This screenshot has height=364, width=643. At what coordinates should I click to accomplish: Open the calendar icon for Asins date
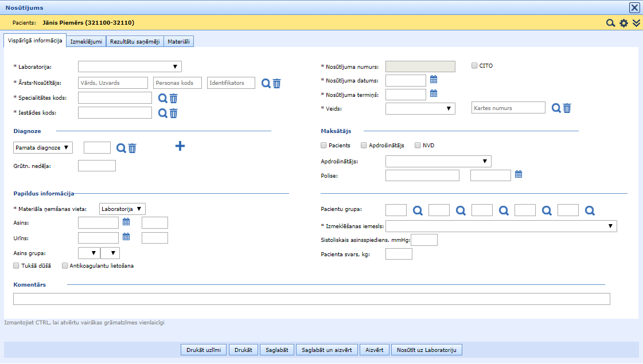coord(126,222)
